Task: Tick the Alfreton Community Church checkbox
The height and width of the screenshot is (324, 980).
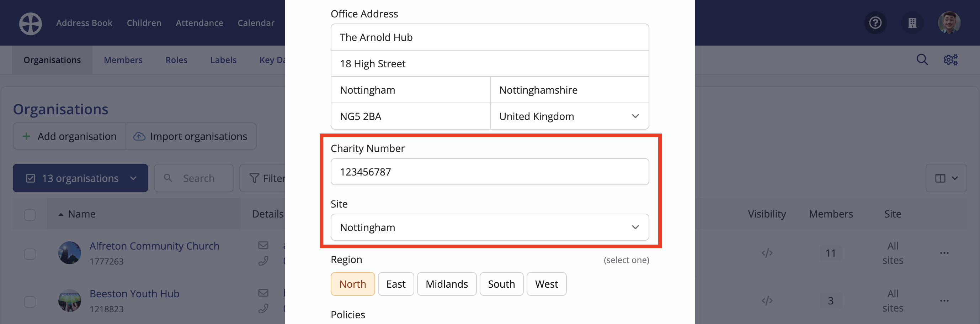Action: click(x=30, y=254)
